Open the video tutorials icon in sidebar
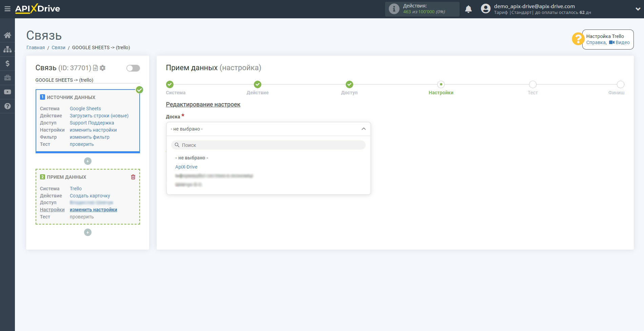 click(x=7, y=92)
